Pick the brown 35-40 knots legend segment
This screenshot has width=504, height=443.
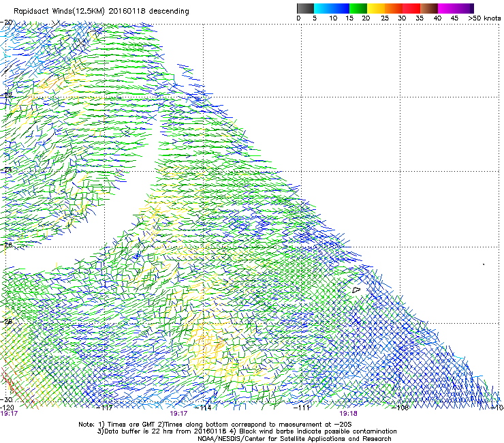429,8
